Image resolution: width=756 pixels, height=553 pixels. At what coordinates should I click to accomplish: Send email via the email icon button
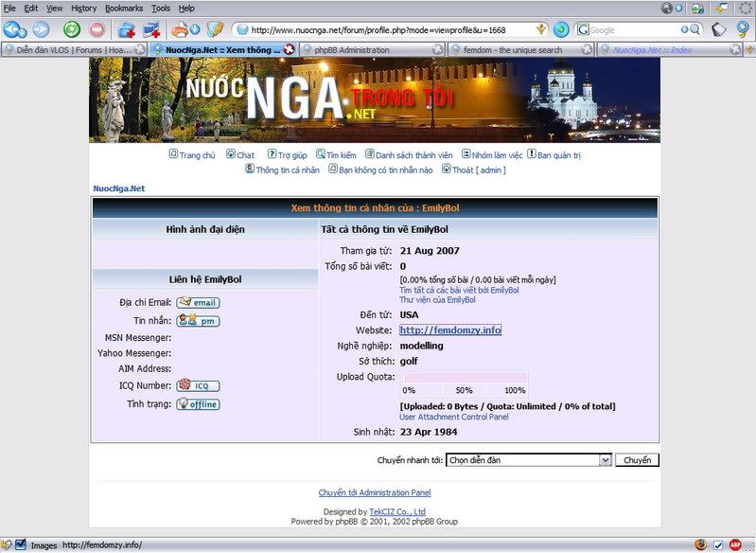click(x=198, y=302)
